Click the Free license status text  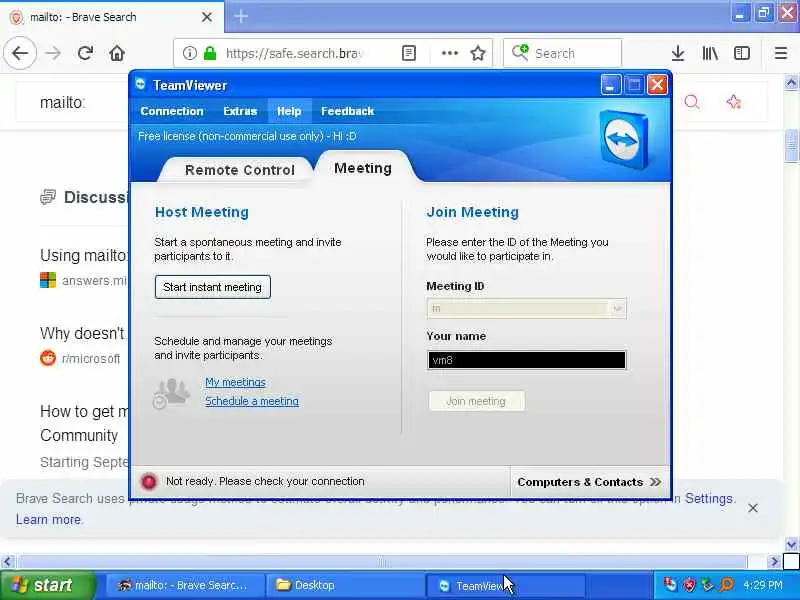[247, 136]
